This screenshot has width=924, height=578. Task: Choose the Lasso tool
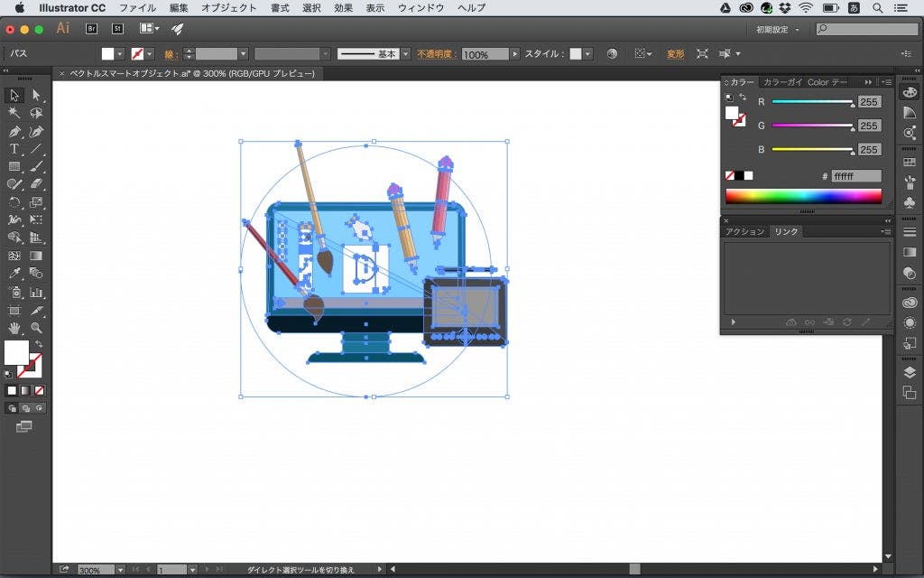click(36, 113)
